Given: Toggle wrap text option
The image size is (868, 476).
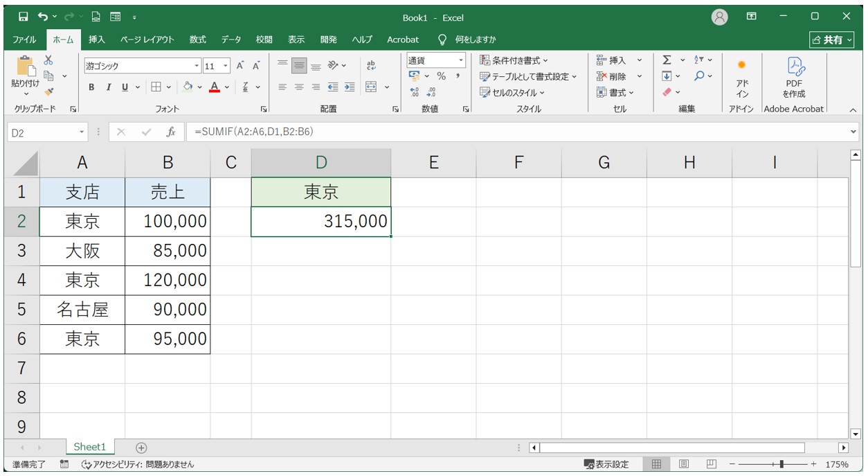Looking at the screenshot, I should click(371, 67).
